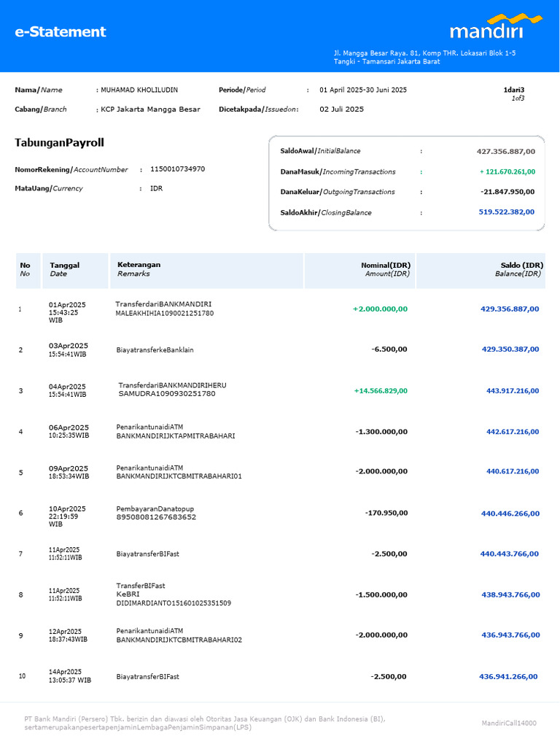Click amount -1.300.000,00
Viewport: 560px width, 747px height.
click(x=381, y=432)
